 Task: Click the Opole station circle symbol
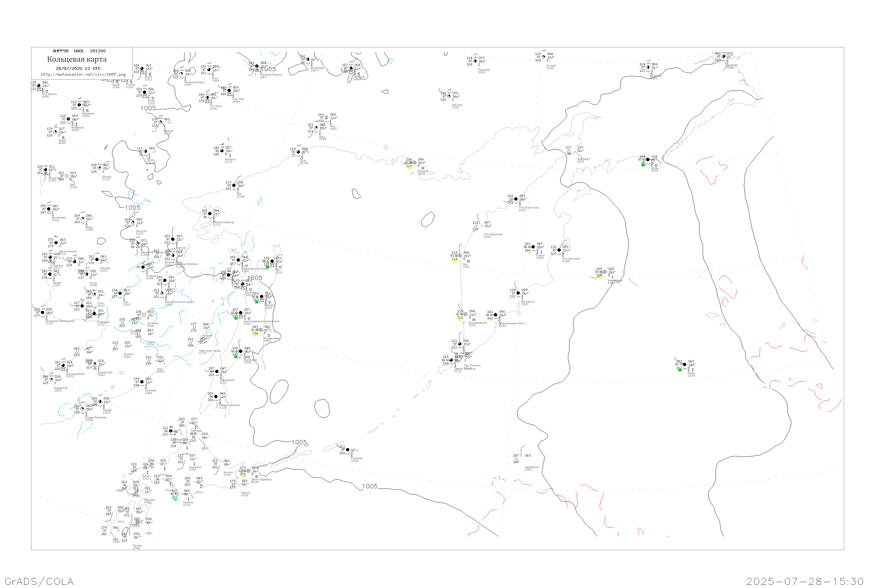[685, 365]
